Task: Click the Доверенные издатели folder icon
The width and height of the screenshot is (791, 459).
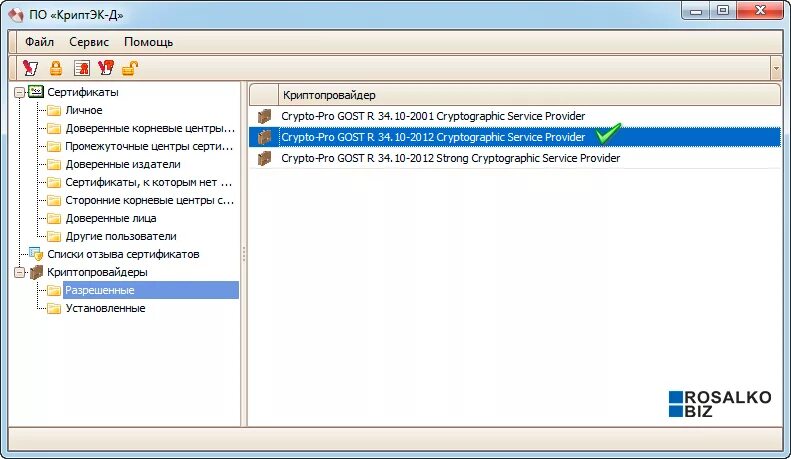Action: pyautogui.click(x=54, y=164)
